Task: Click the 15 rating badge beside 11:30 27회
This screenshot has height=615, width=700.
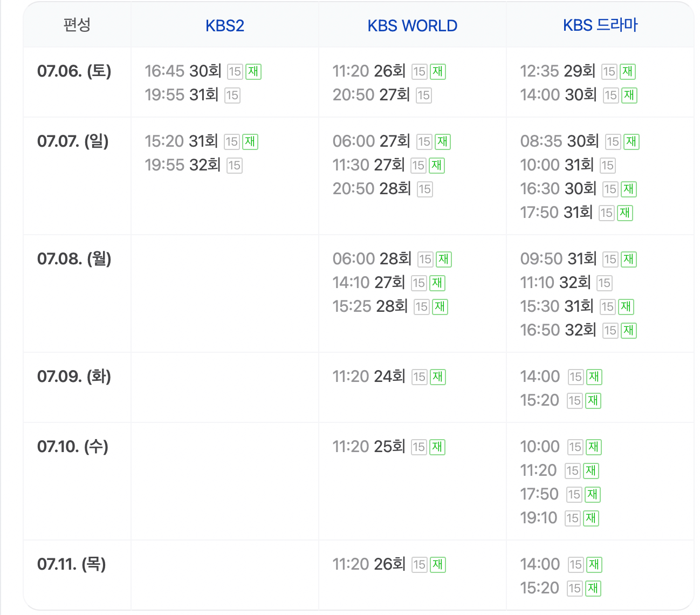Action: (x=418, y=166)
